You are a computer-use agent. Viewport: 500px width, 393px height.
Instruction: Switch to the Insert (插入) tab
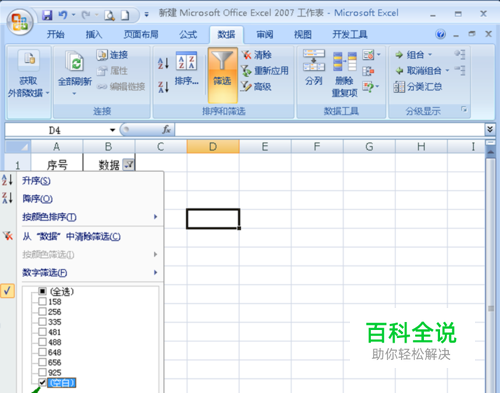(x=94, y=34)
